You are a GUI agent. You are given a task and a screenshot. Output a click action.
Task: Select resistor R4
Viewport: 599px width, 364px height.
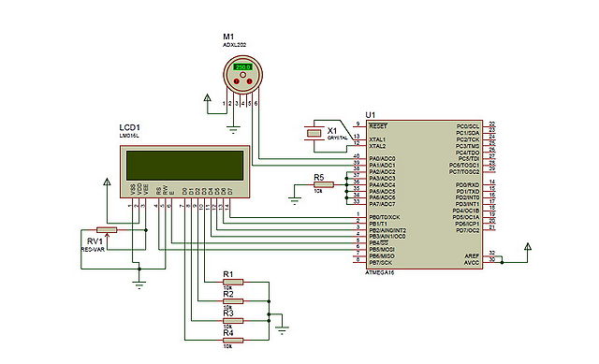click(x=233, y=340)
